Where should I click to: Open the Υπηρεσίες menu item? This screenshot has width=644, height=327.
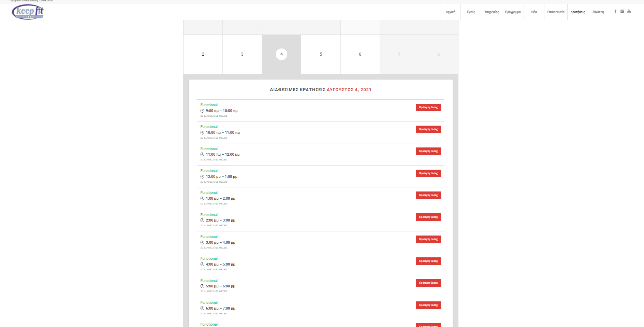click(491, 12)
